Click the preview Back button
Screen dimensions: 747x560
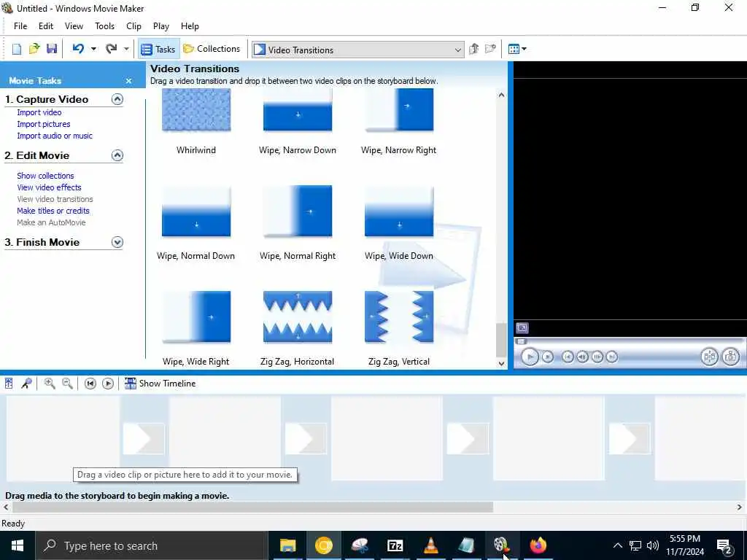[x=568, y=357]
